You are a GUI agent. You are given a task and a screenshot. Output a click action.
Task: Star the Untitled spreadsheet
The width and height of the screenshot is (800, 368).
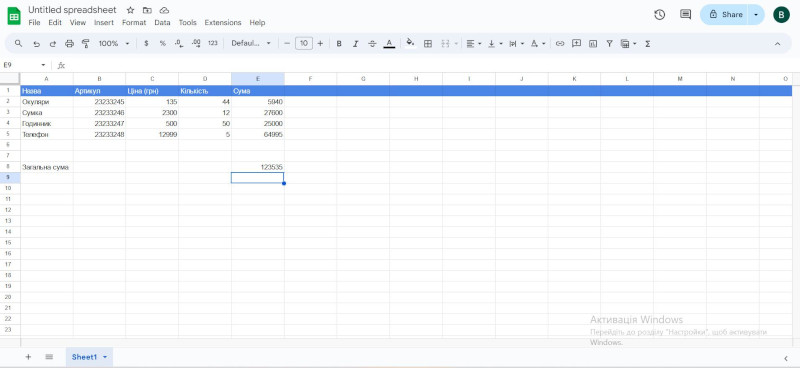click(x=131, y=10)
